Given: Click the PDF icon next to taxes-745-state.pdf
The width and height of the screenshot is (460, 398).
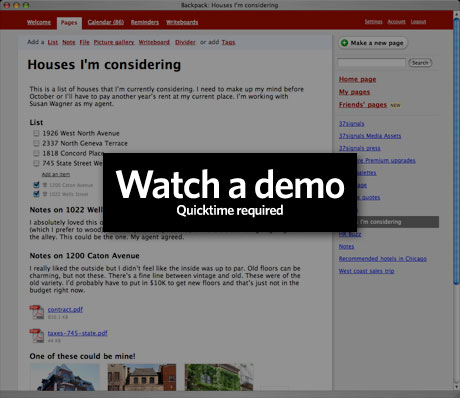Looking at the screenshot, I should [x=37, y=336].
